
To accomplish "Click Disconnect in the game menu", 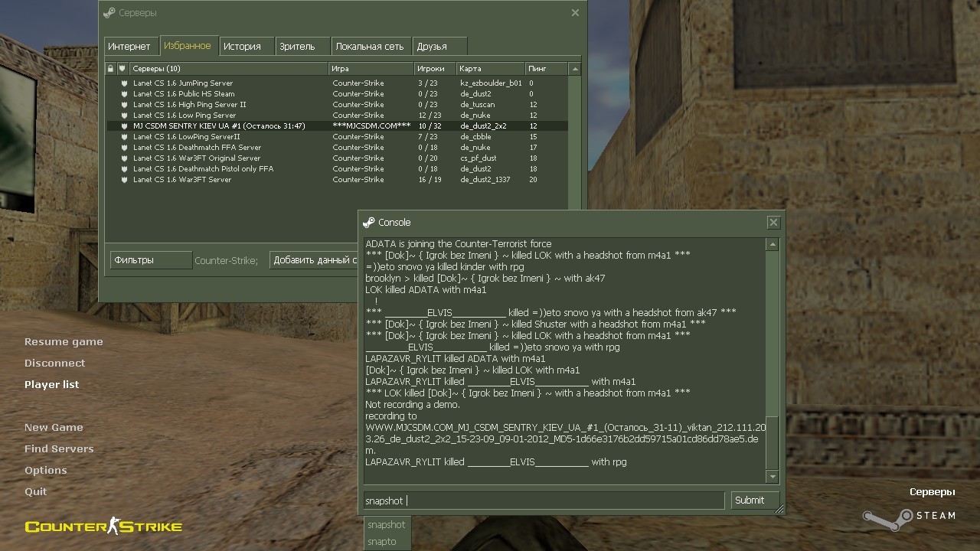I will [54, 364].
